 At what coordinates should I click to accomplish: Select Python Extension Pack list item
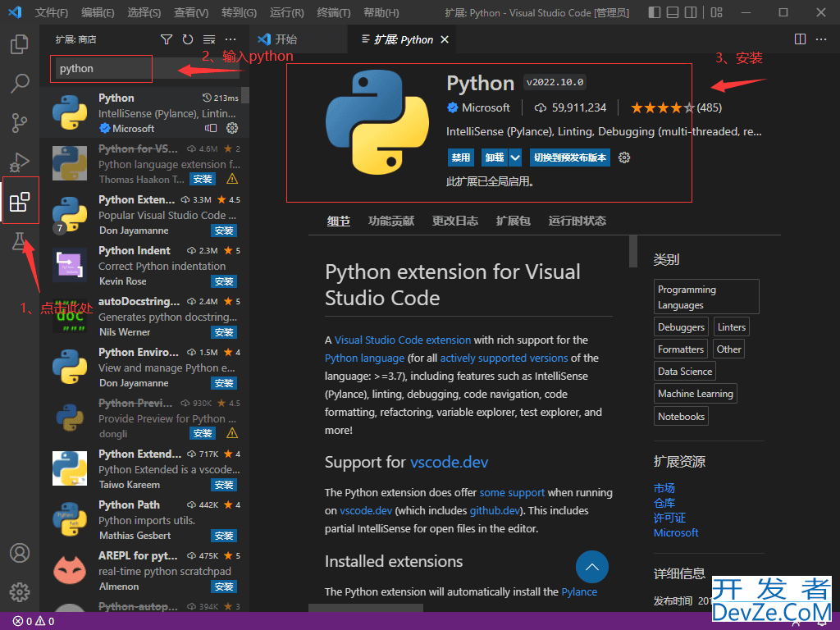[x=144, y=215]
